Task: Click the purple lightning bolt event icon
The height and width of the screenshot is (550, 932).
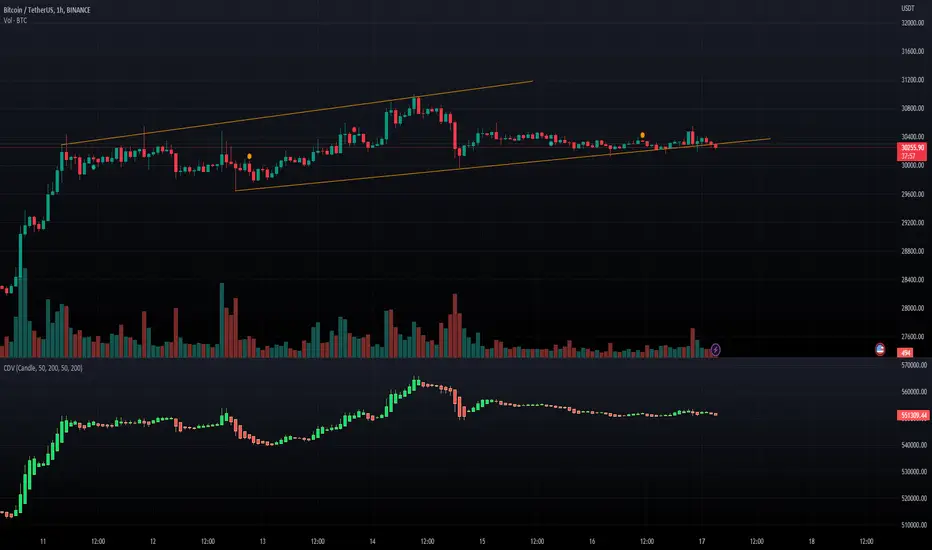Action: [x=716, y=350]
